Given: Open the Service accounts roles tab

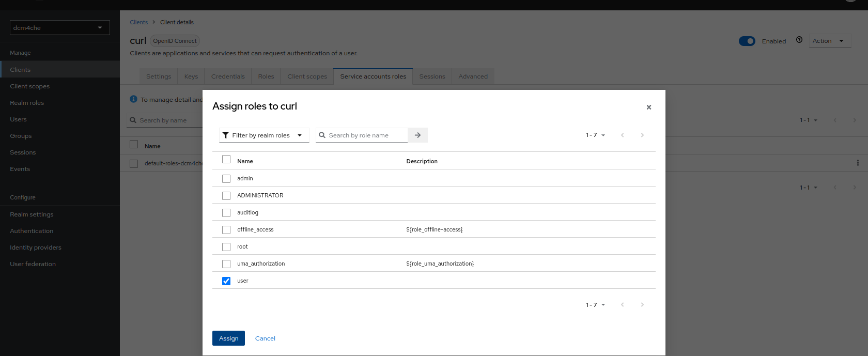Looking at the screenshot, I should tap(373, 76).
